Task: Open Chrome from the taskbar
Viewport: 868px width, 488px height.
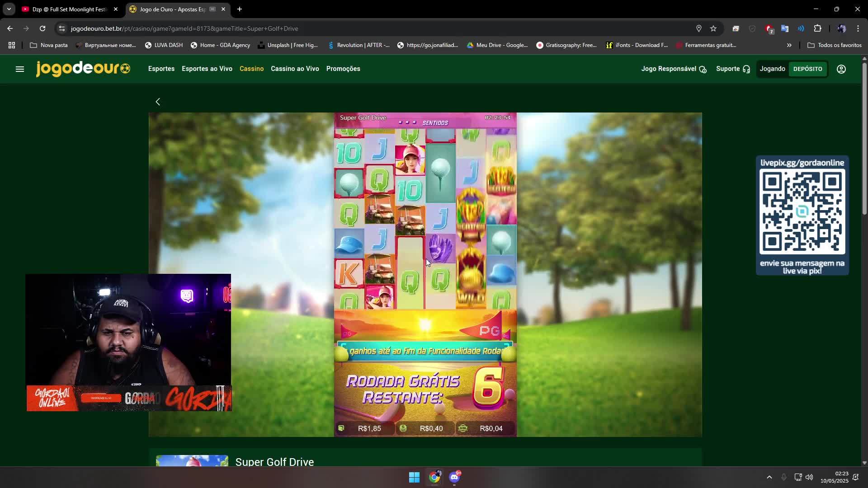Action: [x=434, y=477]
